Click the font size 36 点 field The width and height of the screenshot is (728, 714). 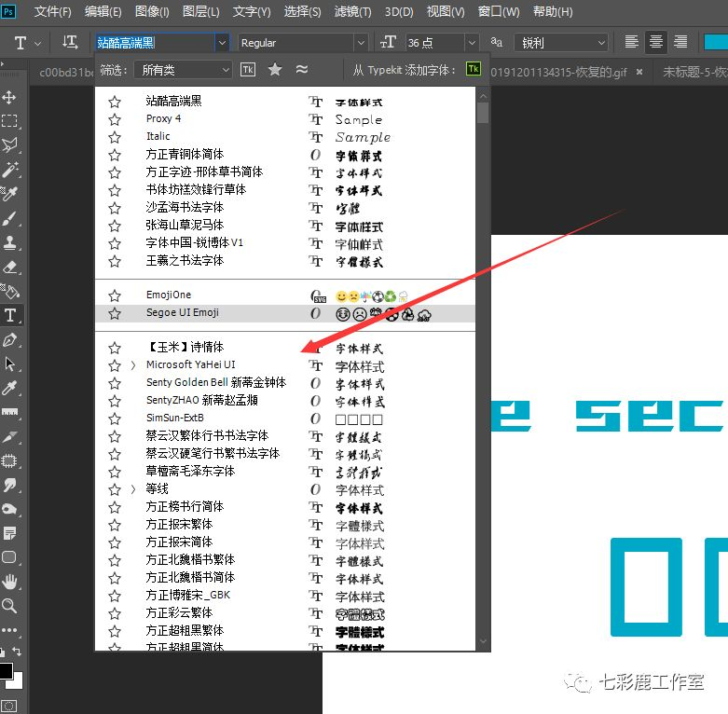pos(435,43)
